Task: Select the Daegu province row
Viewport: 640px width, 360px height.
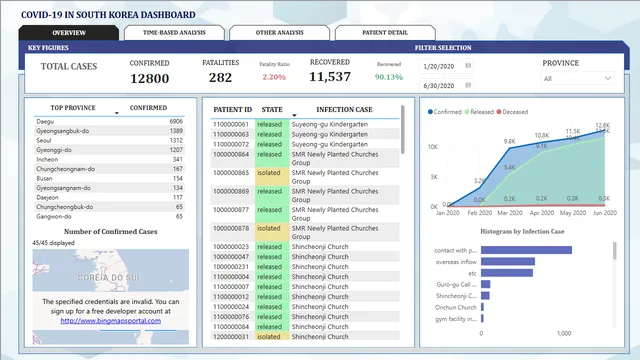Action: 109,121
